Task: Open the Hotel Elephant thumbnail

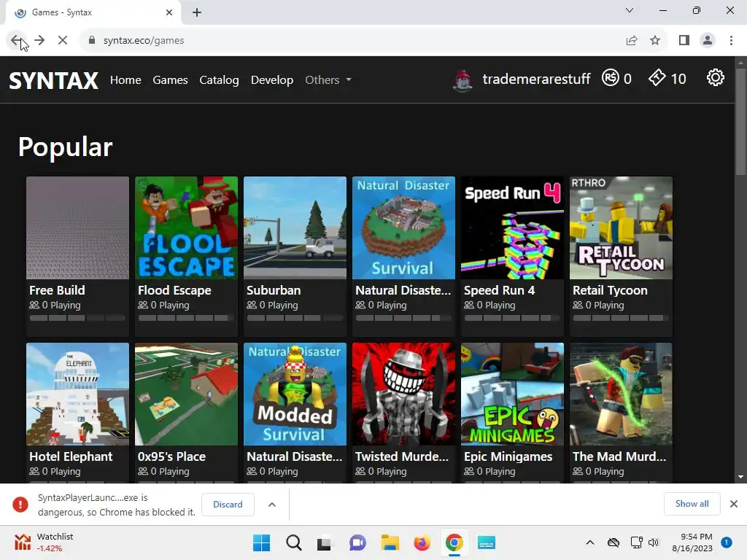Action: 77,394
